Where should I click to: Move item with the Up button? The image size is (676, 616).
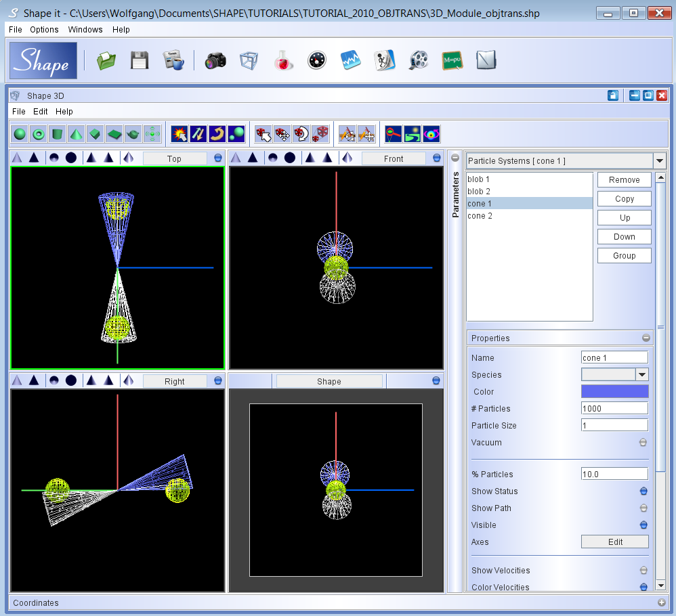pos(625,218)
